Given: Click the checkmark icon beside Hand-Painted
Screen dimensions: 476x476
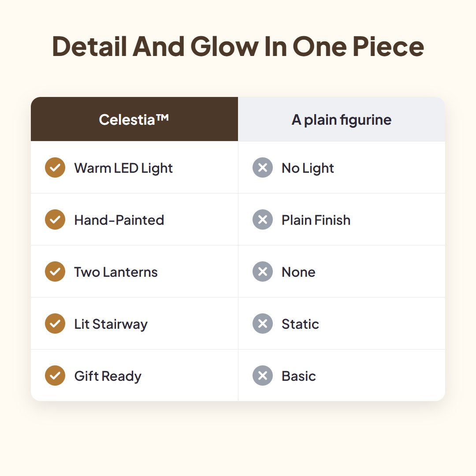Looking at the screenshot, I should (x=55, y=219).
